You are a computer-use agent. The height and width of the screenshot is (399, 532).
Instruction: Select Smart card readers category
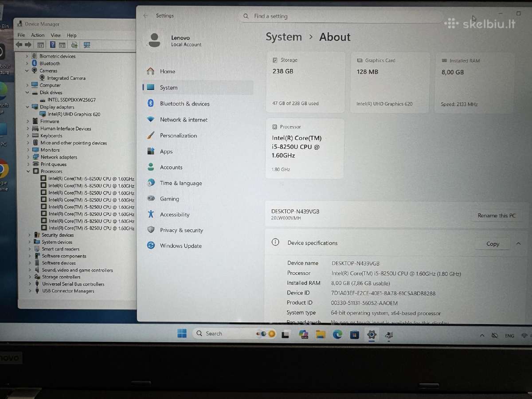[61, 249]
